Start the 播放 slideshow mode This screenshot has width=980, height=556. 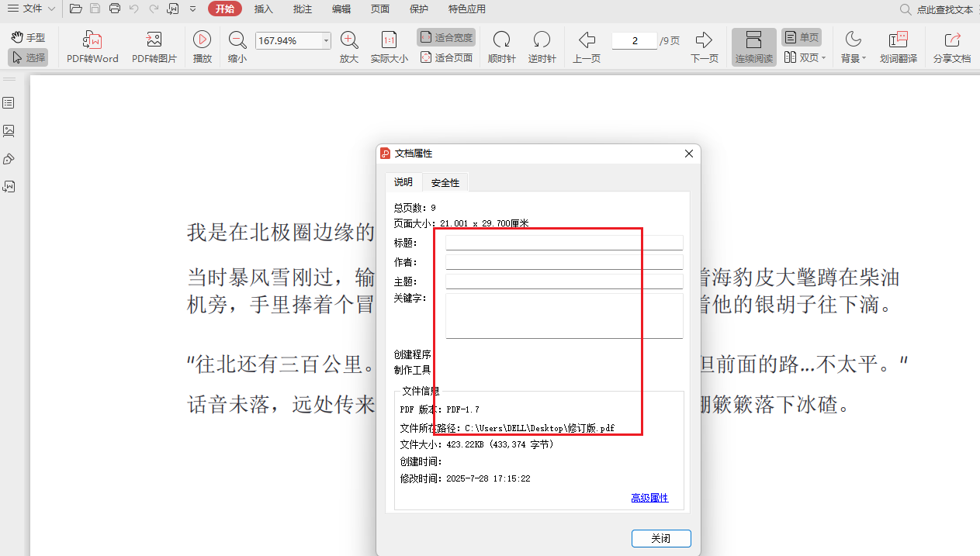(x=202, y=47)
